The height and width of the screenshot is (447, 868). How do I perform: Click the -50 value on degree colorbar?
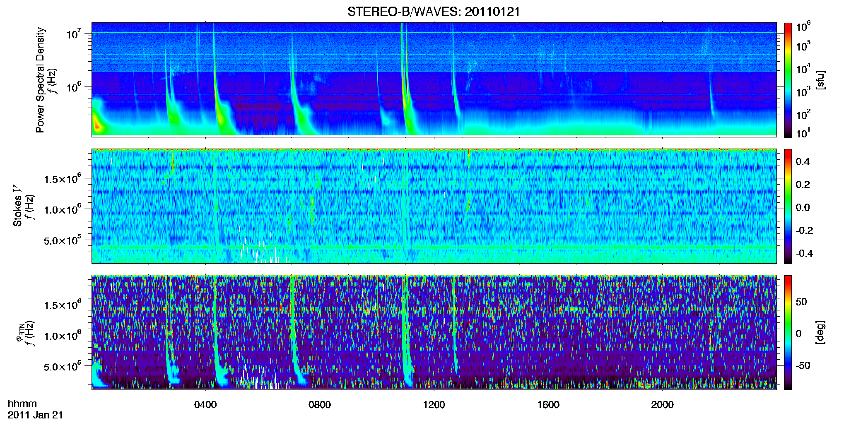click(803, 365)
